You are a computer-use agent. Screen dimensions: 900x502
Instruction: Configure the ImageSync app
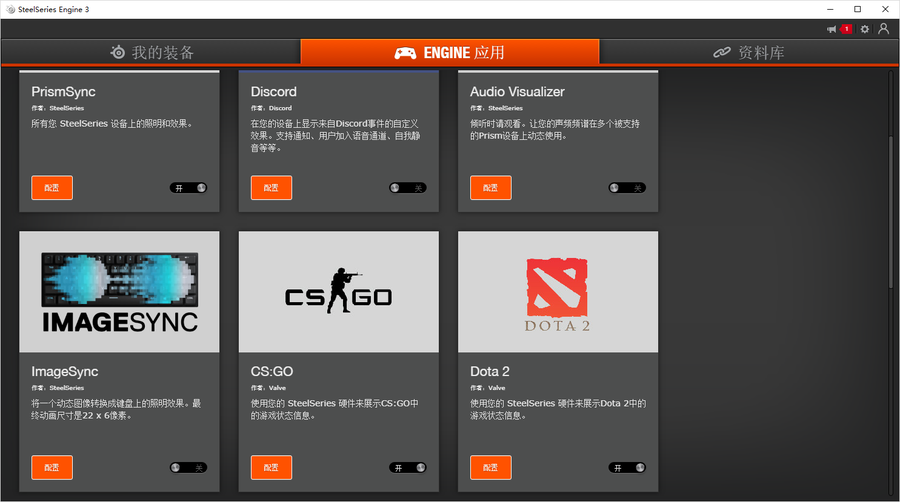click(x=52, y=468)
